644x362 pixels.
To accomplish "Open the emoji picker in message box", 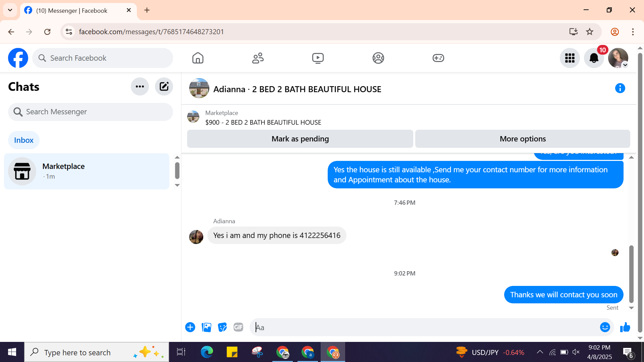I will tap(605, 327).
